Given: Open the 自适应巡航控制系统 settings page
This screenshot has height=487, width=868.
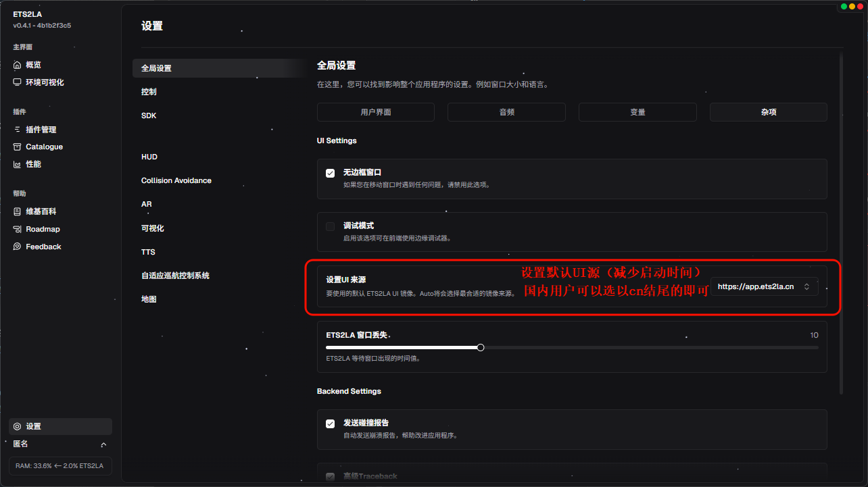Looking at the screenshot, I should click(x=175, y=276).
